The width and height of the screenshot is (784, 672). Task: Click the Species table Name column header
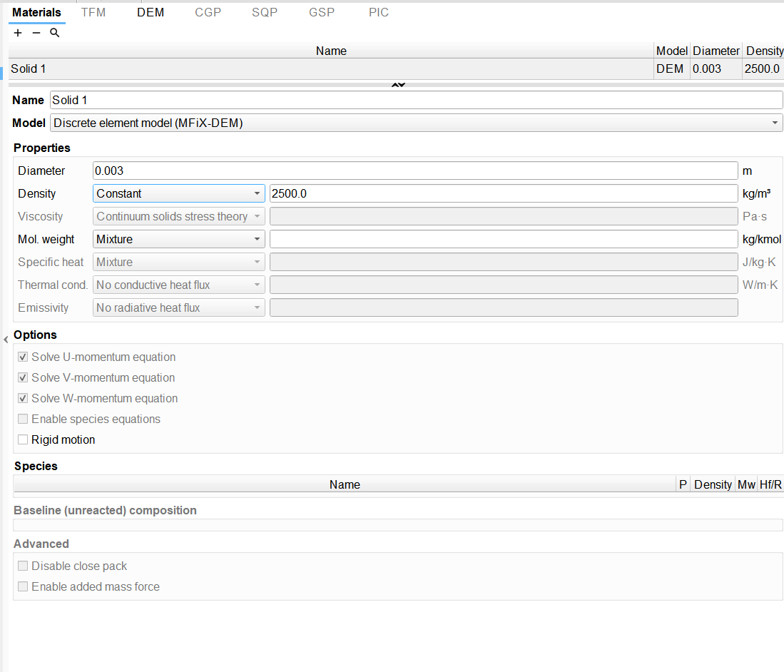tap(345, 484)
